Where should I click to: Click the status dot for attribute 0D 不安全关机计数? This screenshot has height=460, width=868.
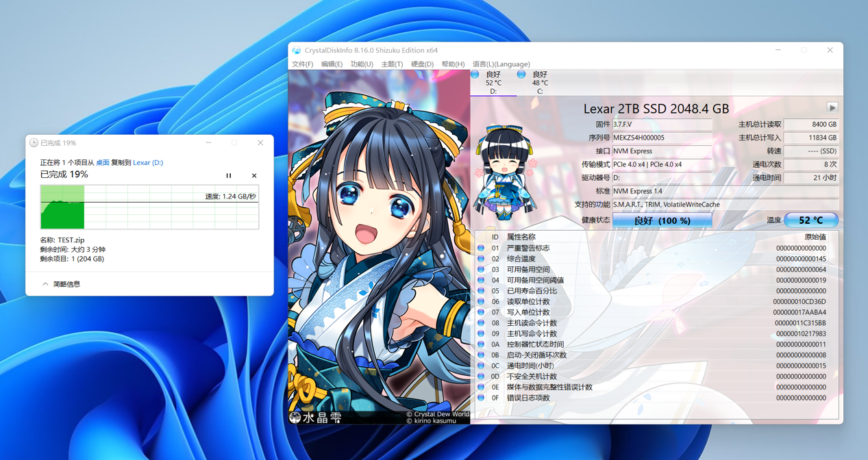[x=481, y=376]
